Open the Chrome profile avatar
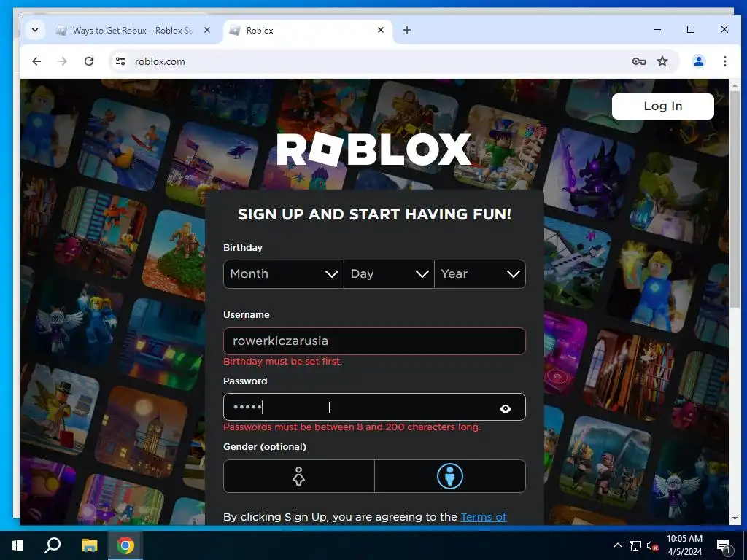Image resolution: width=747 pixels, height=560 pixels. point(698,61)
